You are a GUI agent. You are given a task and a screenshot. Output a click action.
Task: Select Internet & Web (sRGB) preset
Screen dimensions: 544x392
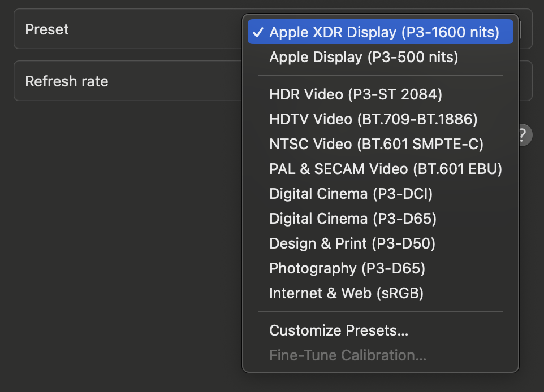click(380, 293)
